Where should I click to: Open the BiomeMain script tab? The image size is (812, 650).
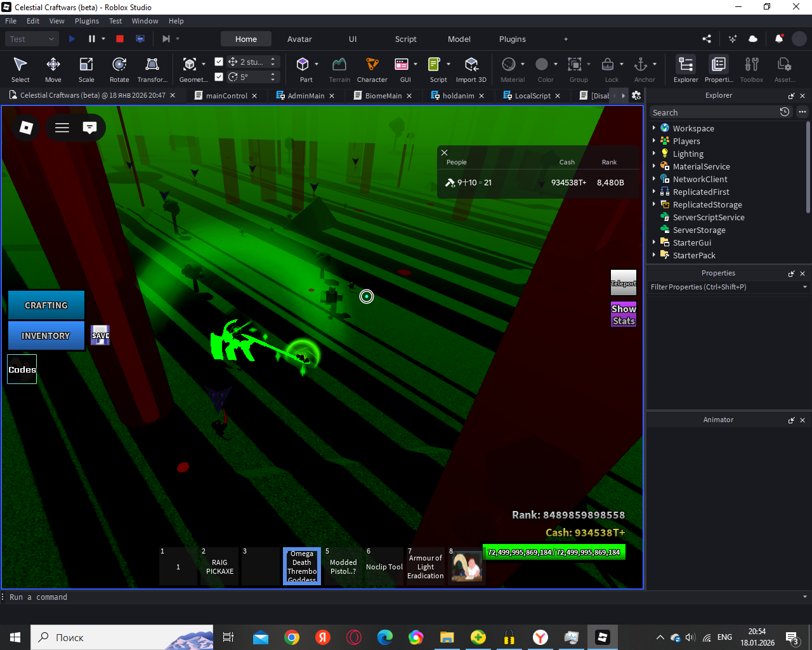[x=383, y=96]
